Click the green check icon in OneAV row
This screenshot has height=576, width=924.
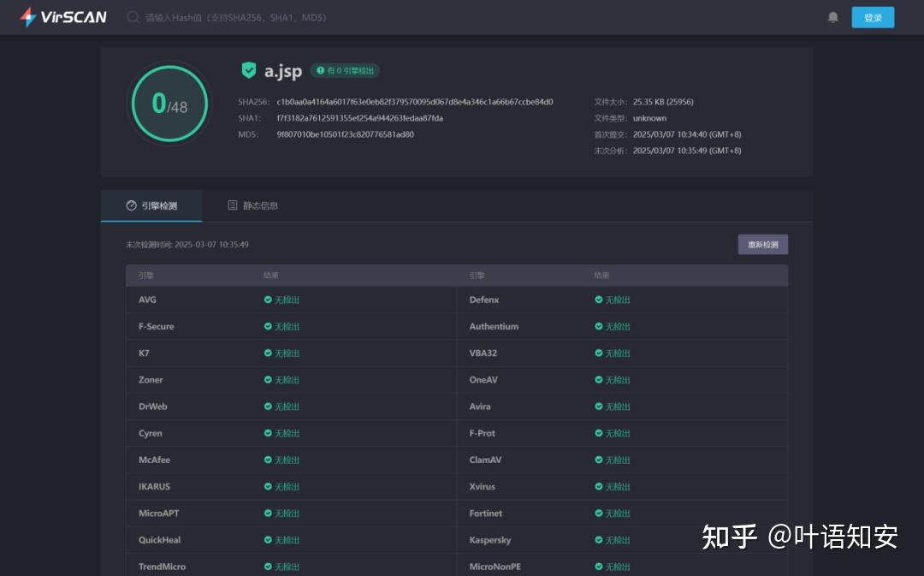click(599, 380)
